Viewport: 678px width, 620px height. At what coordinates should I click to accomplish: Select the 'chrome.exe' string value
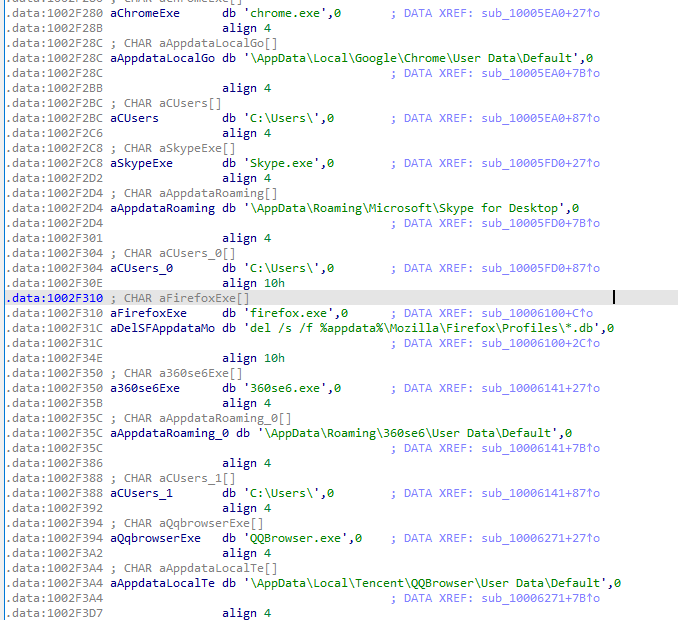click(x=285, y=13)
